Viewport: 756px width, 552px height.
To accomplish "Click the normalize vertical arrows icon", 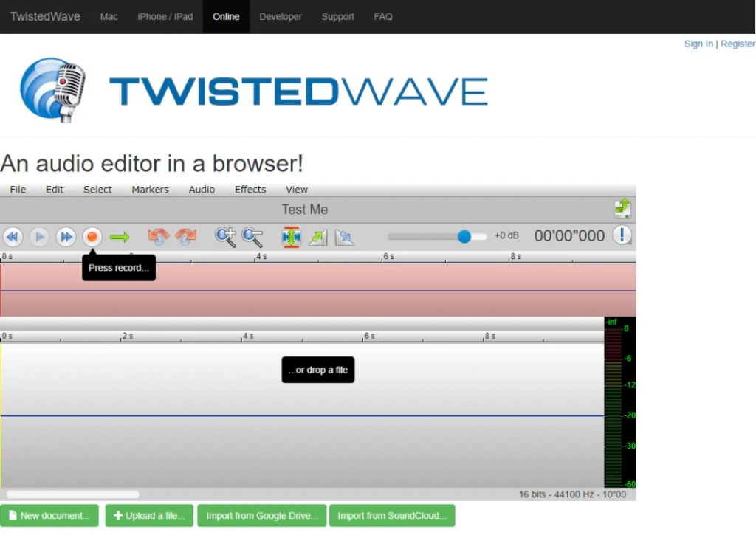I will point(291,237).
